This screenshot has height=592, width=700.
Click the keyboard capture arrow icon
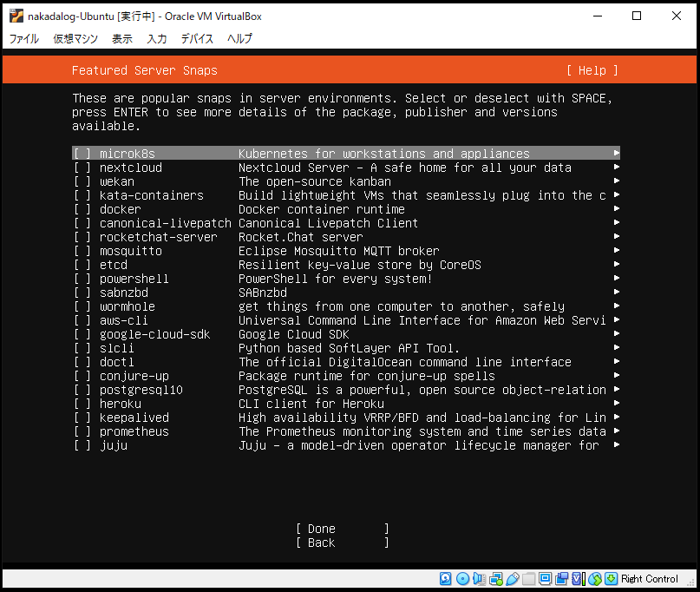coord(611,579)
